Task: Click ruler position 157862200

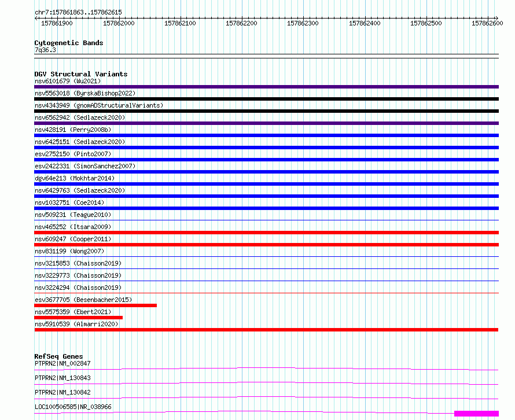Action: (242, 23)
